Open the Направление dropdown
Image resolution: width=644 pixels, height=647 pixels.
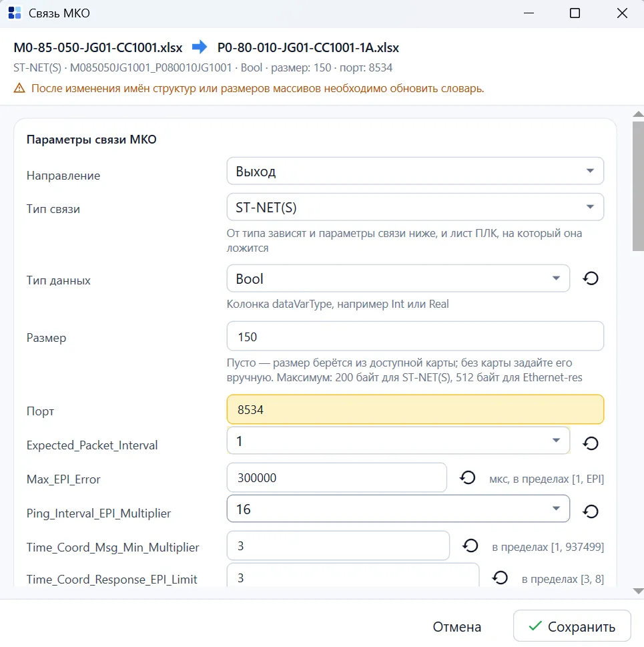[x=415, y=171]
